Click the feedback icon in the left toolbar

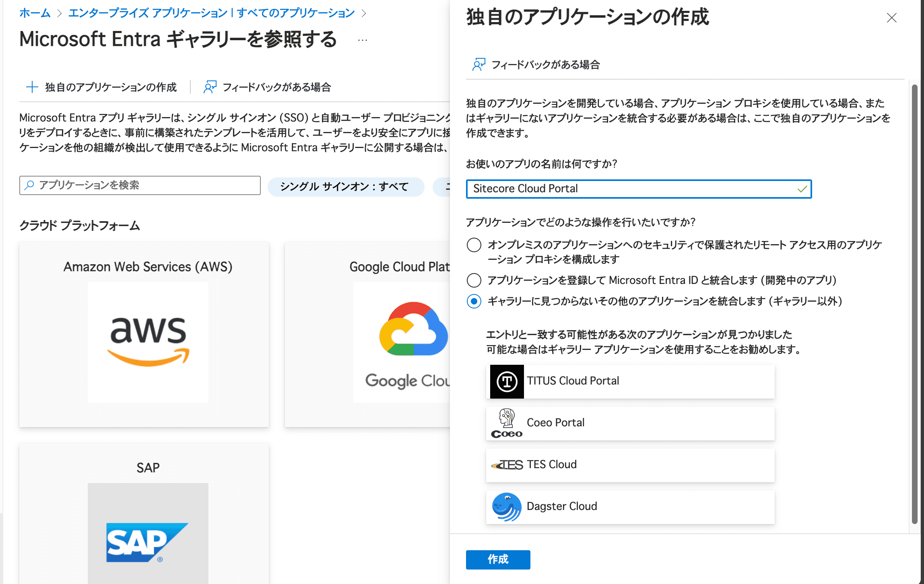pos(210,87)
